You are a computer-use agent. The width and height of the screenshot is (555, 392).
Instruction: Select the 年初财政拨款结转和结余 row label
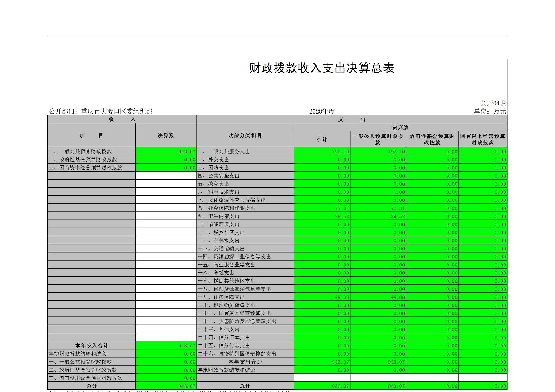tap(77, 354)
